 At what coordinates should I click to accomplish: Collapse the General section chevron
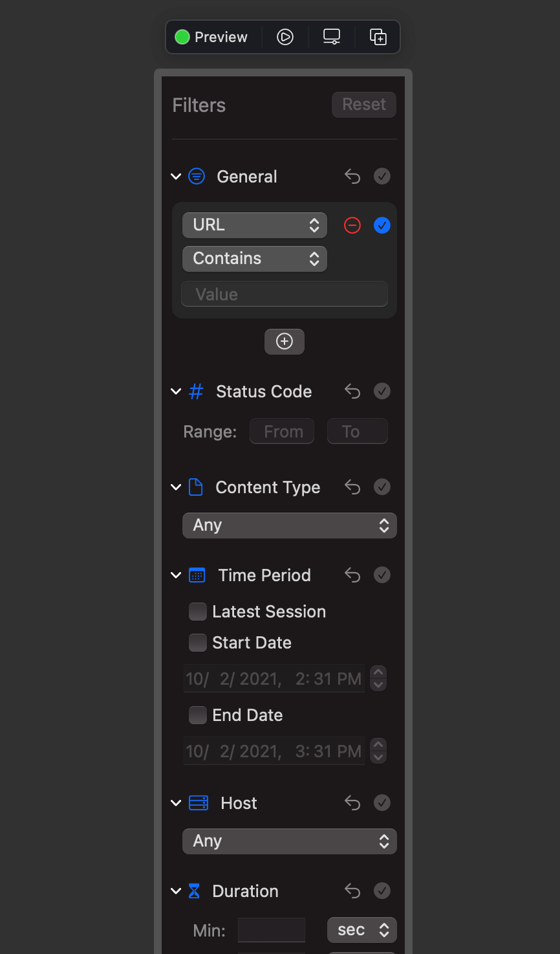tap(176, 177)
